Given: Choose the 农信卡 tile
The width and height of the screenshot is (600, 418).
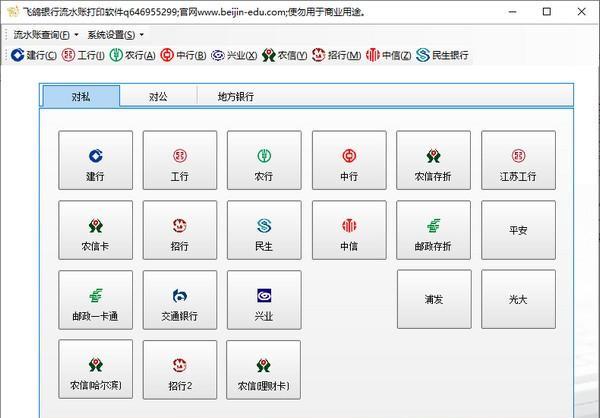Looking at the screenshot, I should [96, 230].
